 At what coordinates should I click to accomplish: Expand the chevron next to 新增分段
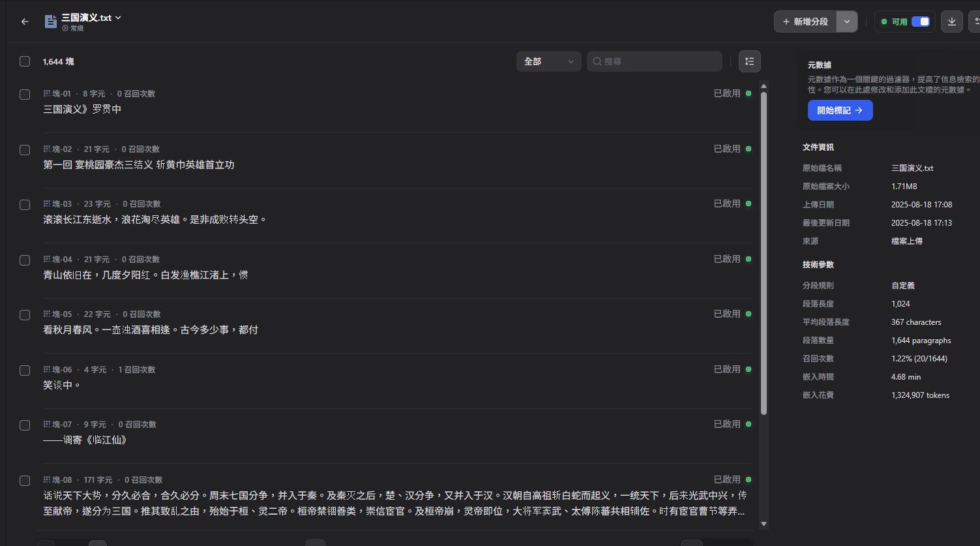click(846, 21)
